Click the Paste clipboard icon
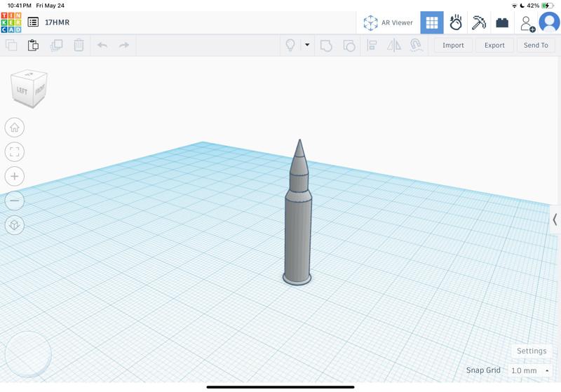Image resolution: width=561 pixels, height=392 pixels. (x=33, y=46)
